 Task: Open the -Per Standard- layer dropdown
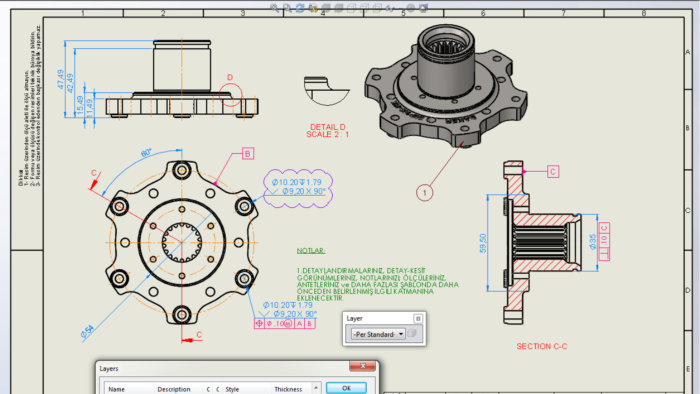[x=378, y=334]
